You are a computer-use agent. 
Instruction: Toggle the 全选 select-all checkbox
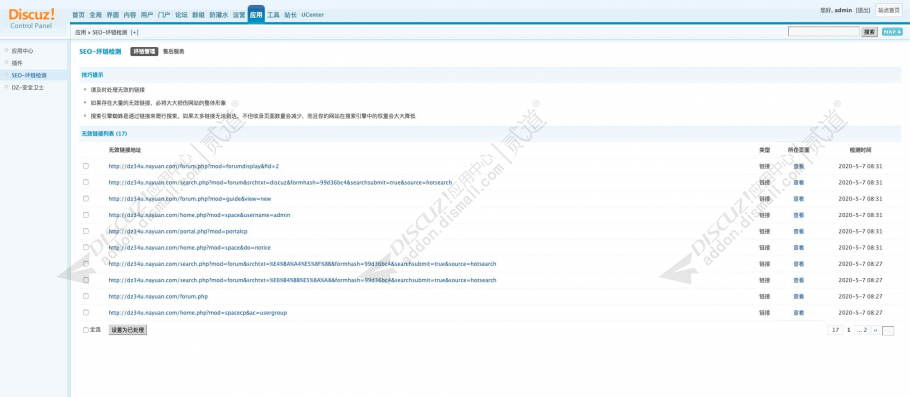86,330
